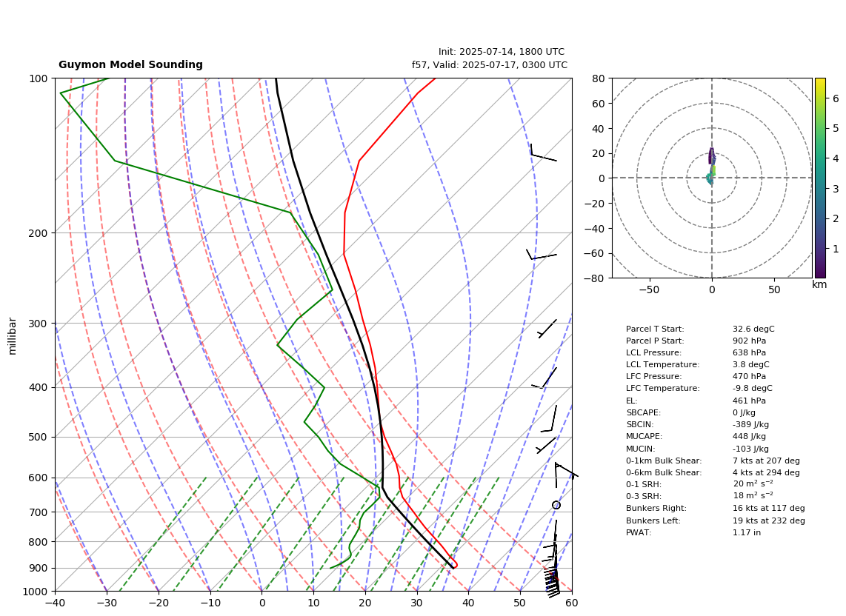
Task: Click the 700 pressure tick label
Action: click(39, 512)
